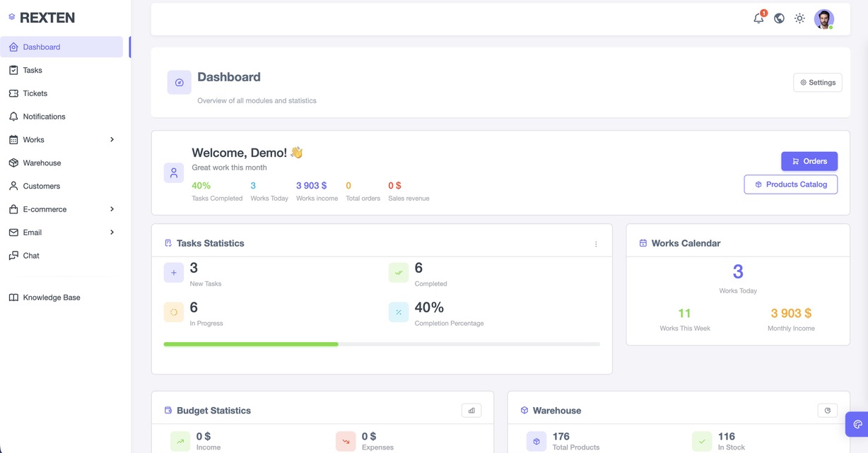The width and height of the screenshot is (868, 453).
Task: Open the Tasks Statistics options menu
Action: click(x=596, y=242)
